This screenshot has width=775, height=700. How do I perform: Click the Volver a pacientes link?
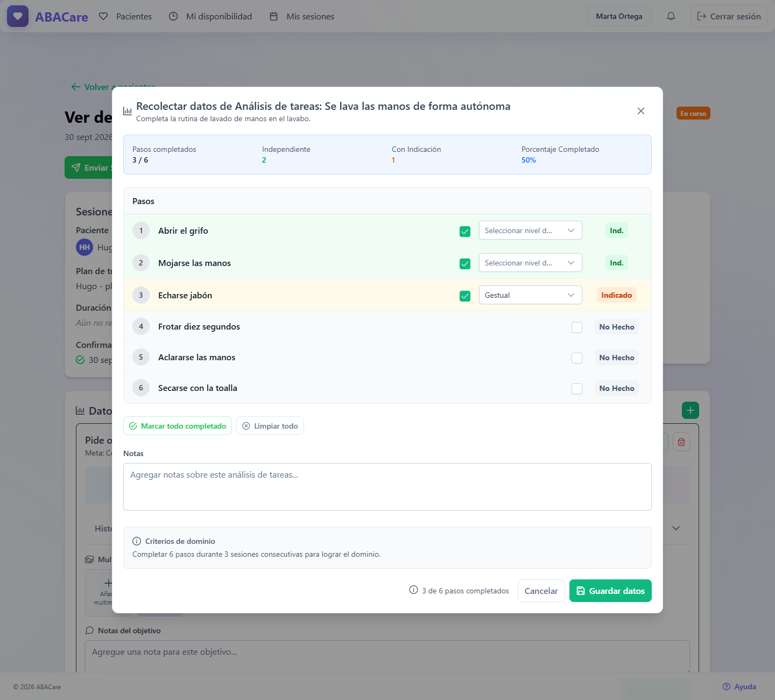tap(112, 87)
